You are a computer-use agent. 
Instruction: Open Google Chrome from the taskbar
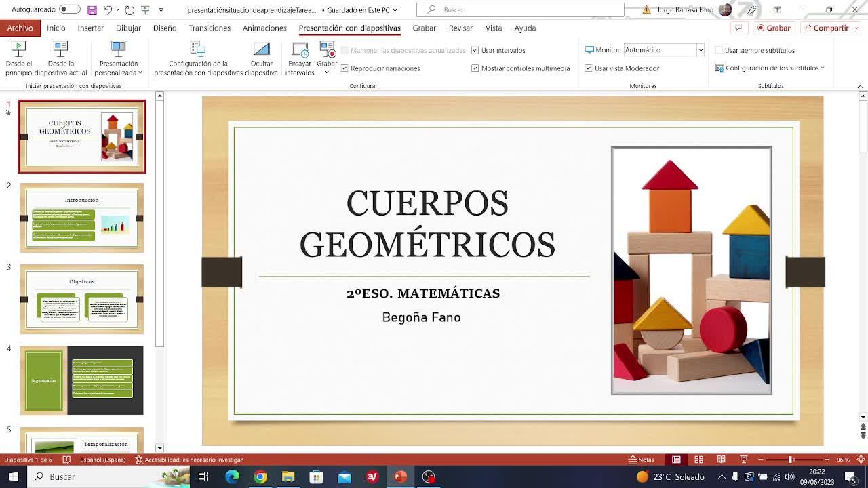pos(260,476)
